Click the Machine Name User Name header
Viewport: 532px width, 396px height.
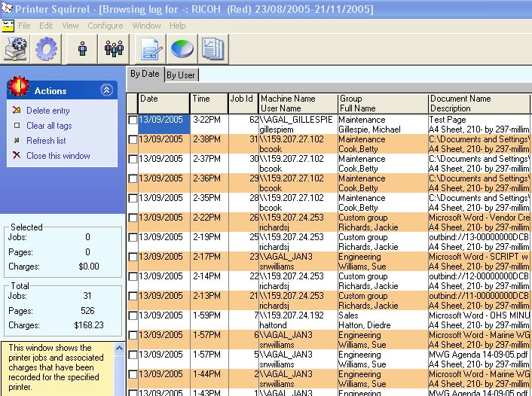pos(298,103)
